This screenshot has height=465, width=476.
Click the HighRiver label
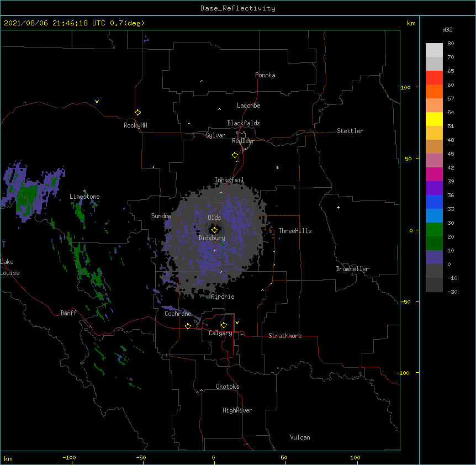[x=237, y=410]
